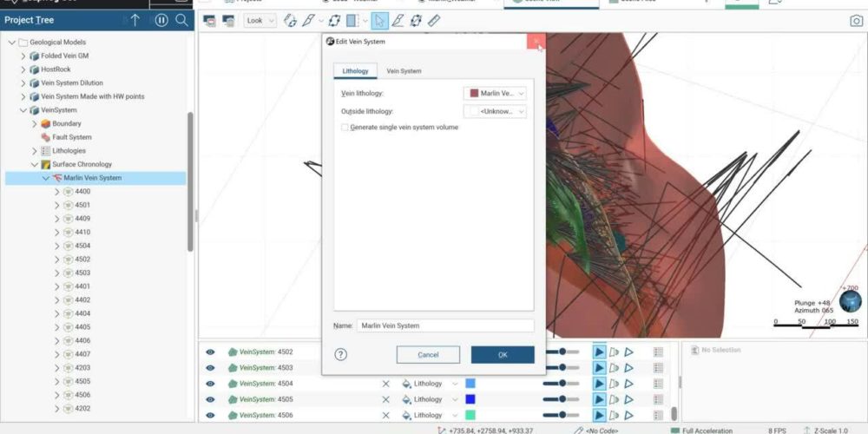Select the Lithology tab in dialog
Viewport: 868px width, 434px height.
[355, 71]
